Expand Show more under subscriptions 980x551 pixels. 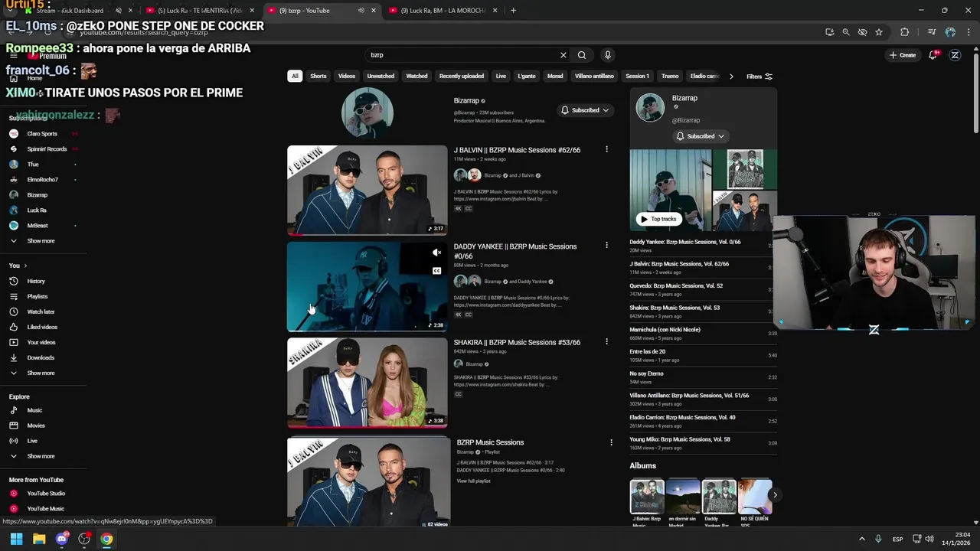click(x=41, y=241)
